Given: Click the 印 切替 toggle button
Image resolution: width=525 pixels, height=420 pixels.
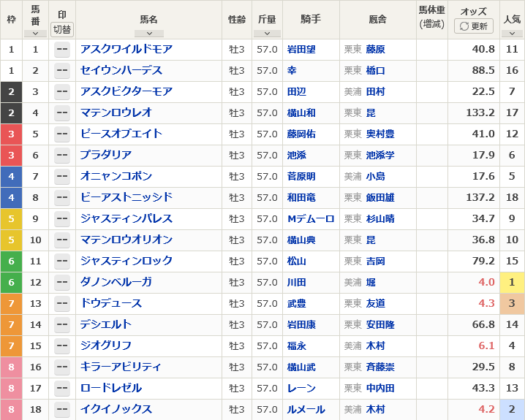Looking at the screenshot, I should tap(62, 29).
